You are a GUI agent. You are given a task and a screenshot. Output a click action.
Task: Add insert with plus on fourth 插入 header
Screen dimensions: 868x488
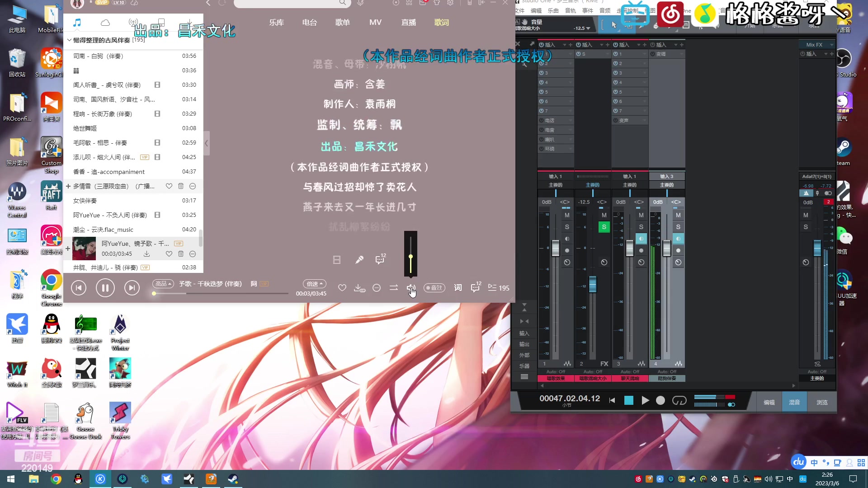[x=682, y=45]
